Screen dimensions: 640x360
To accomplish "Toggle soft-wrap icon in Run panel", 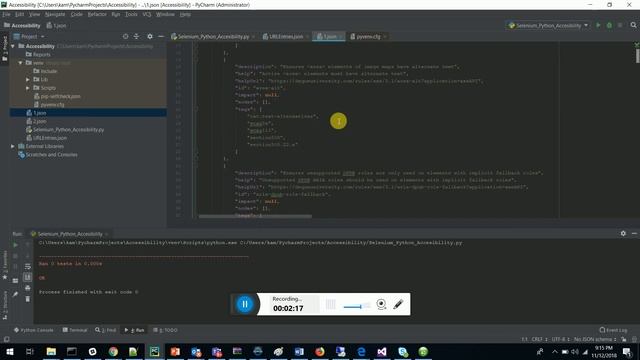I will click(x=28, y=267).
